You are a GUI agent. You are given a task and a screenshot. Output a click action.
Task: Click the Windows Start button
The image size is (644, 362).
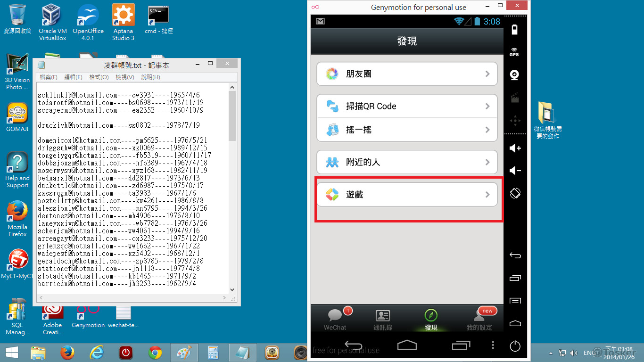coord(10,352)
